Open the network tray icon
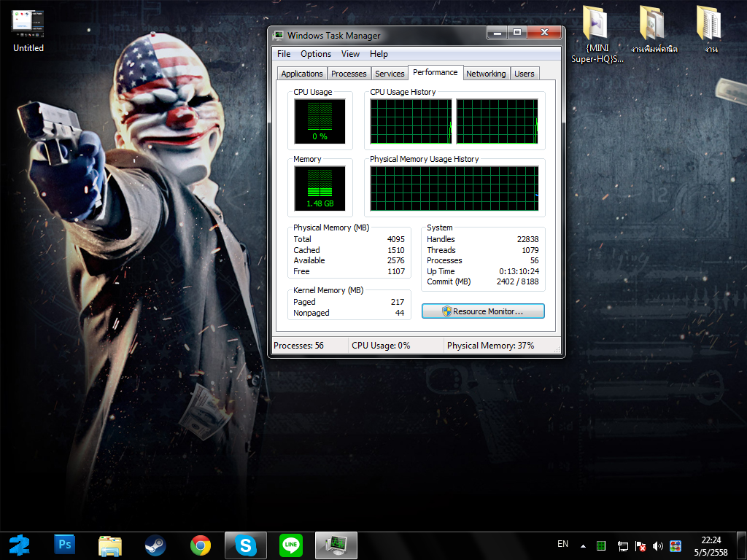The image size is (747, 560). [x=623, y=546]
